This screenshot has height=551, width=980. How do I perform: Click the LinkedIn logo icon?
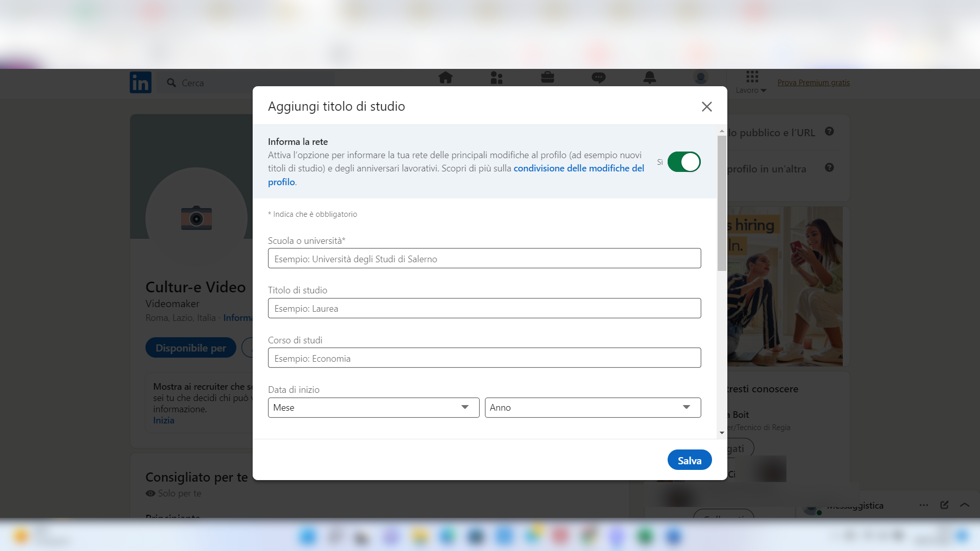pyautogui.click(x=140, y=82)
